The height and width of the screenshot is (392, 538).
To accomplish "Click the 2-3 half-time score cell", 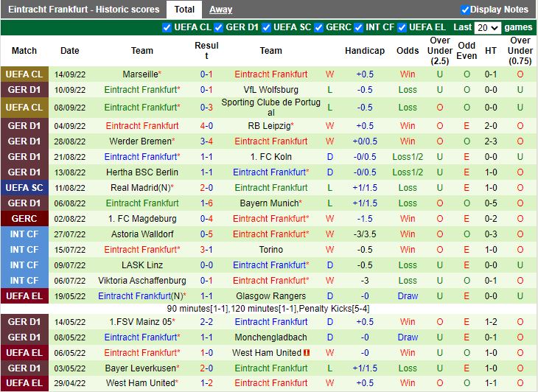I will point(490,141).
